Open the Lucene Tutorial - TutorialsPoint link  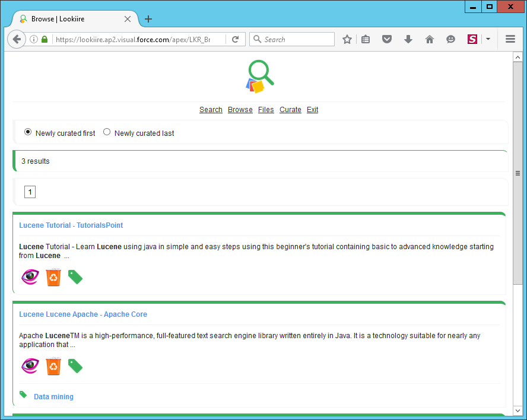pyautogui.click(x=71, y=225)
